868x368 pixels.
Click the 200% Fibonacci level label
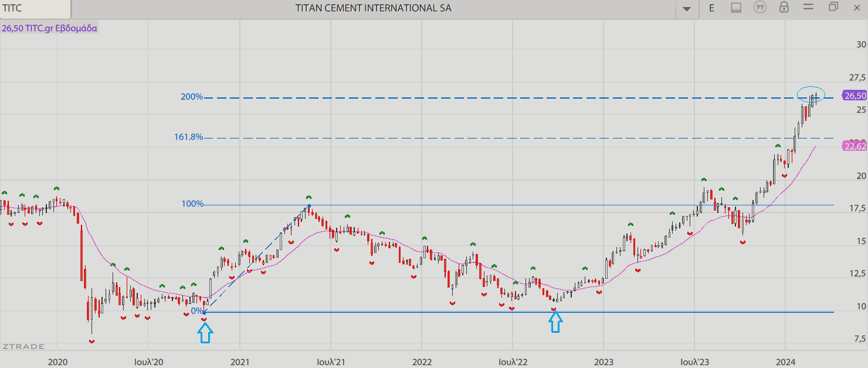pos(192,97)
